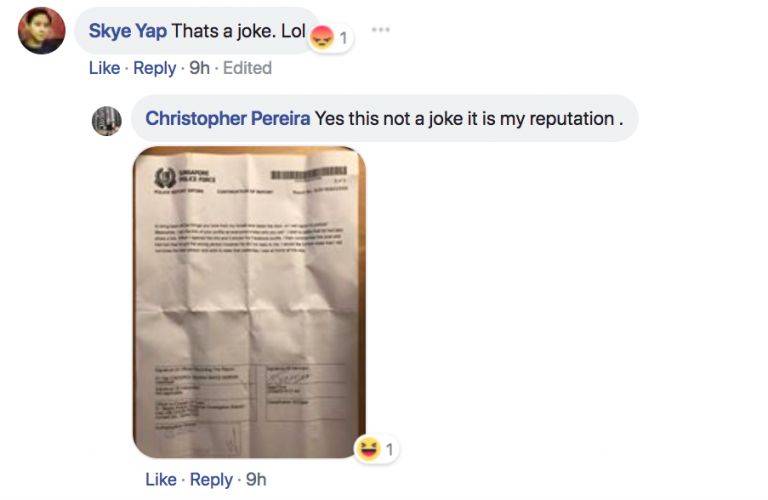This screenshot has height=500, width=768.
Task: Show edit history via the Edited label
Action: (247, 68)
